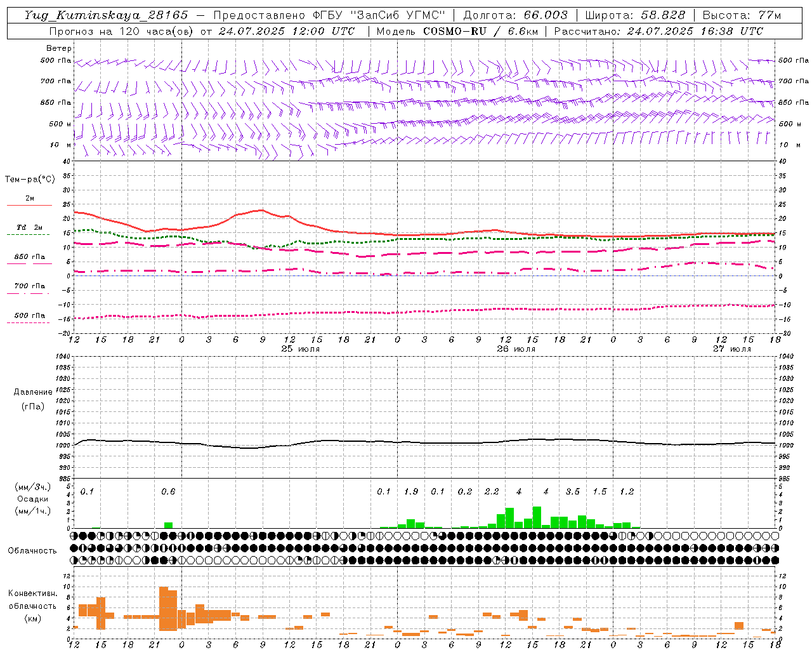The width and height of the screenshot is (812, 650).
Task: Click the left wind-level label "500 м"
Action: click(x=60, y=124)
